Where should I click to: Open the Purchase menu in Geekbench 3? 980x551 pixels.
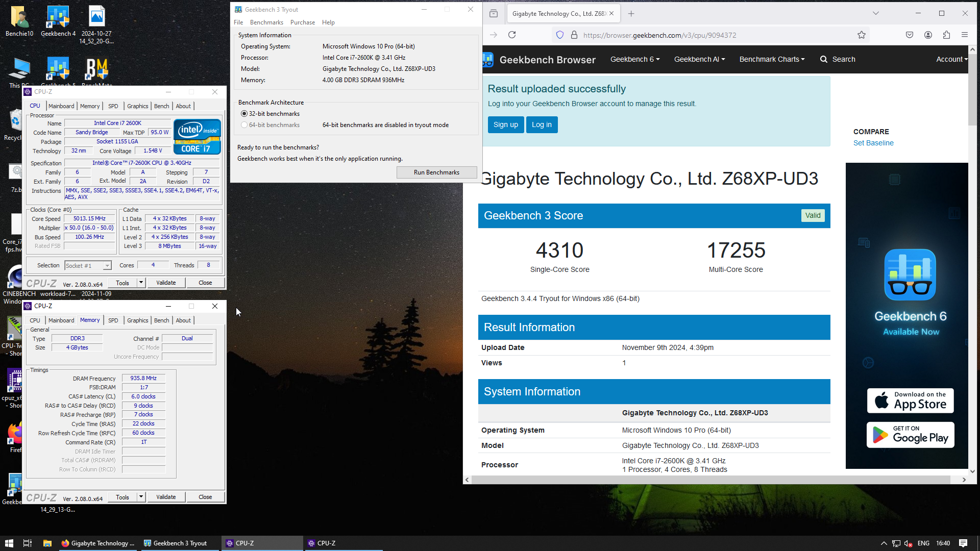pos(303,22)
